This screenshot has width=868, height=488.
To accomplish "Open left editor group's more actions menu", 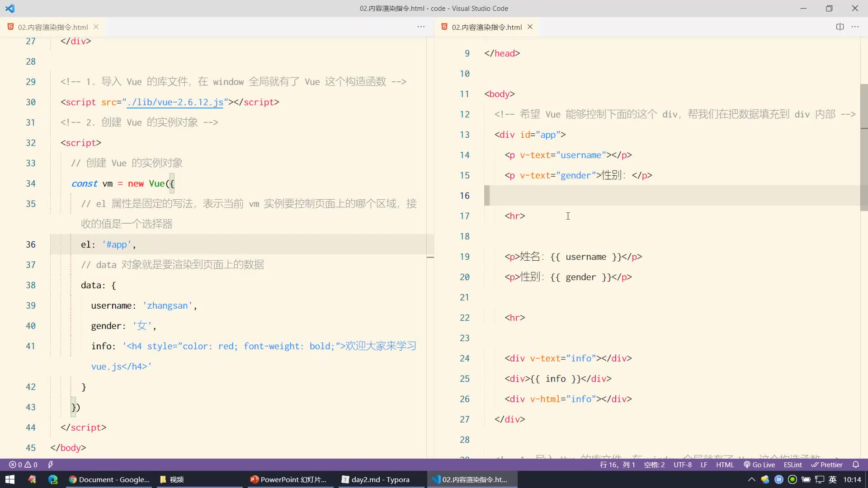I will click(421, 27).
